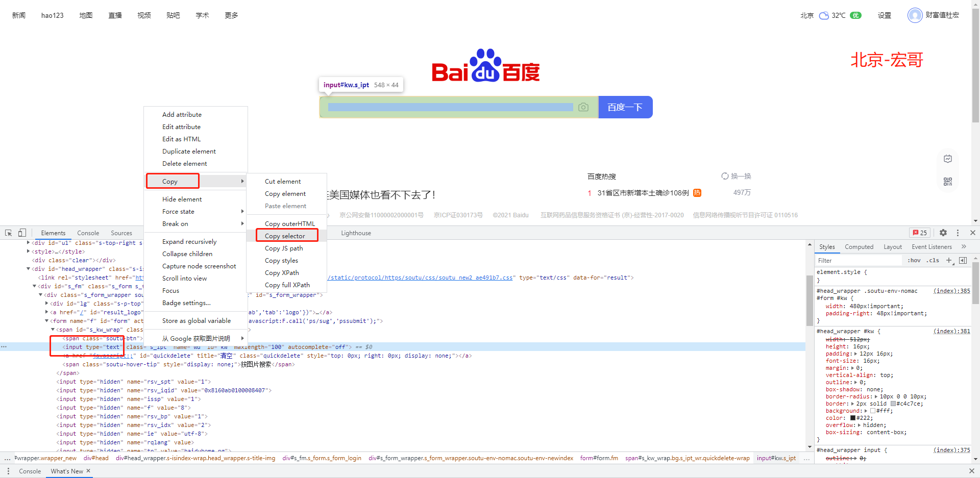Open the Layout tab
This screenshot has width=980, height=478.
pos(893,246)
